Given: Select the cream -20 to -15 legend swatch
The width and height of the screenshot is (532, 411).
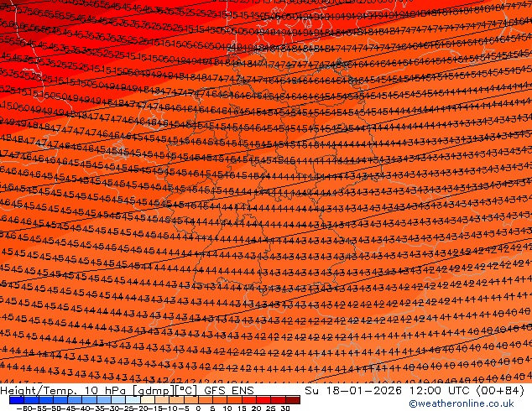Looking at the screenshot, I should 148,400.
